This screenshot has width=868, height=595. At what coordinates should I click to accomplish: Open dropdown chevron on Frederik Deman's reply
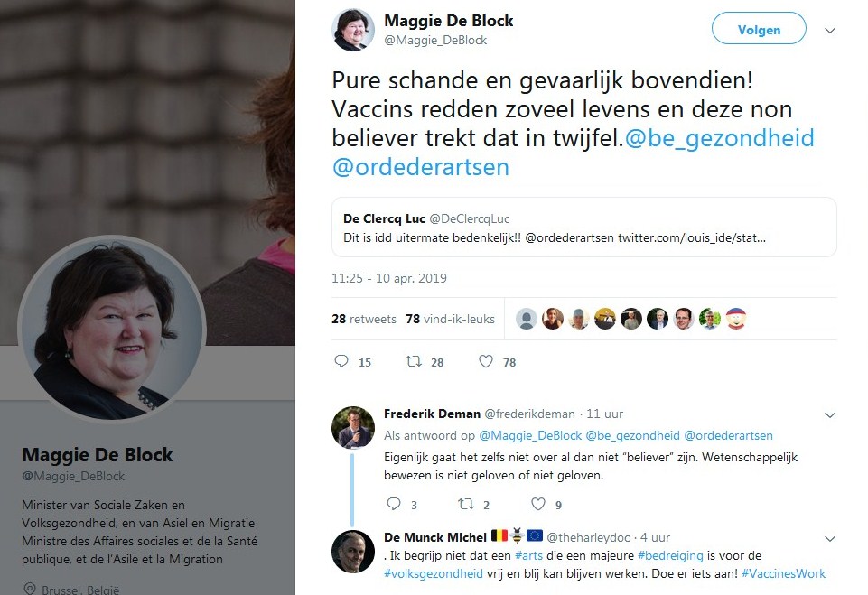coord(830,415)
